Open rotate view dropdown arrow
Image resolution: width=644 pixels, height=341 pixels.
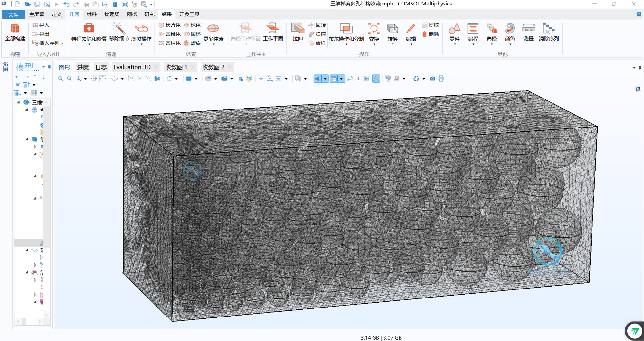(176, 79)
